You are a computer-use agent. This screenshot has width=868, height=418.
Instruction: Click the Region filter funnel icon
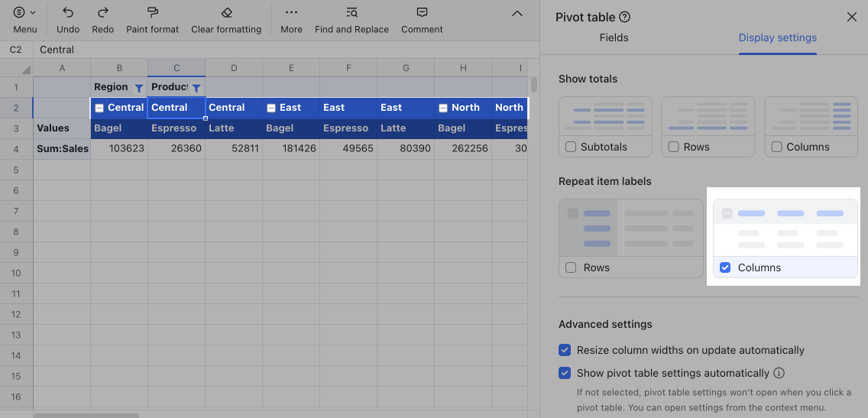pos(138,88)
